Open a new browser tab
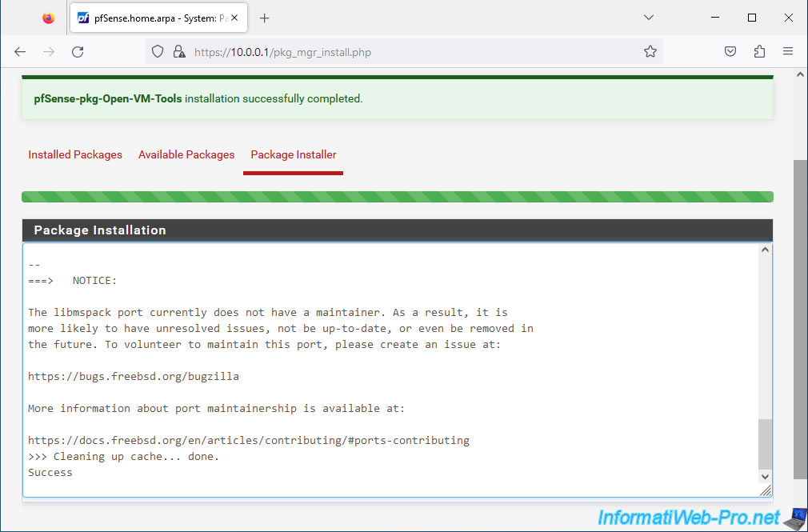The image size is (808, 532). (264, 18)
